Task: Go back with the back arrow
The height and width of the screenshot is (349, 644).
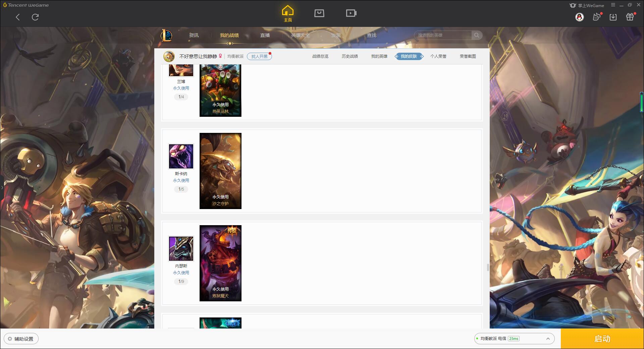Action: click(x=18, y=17)
